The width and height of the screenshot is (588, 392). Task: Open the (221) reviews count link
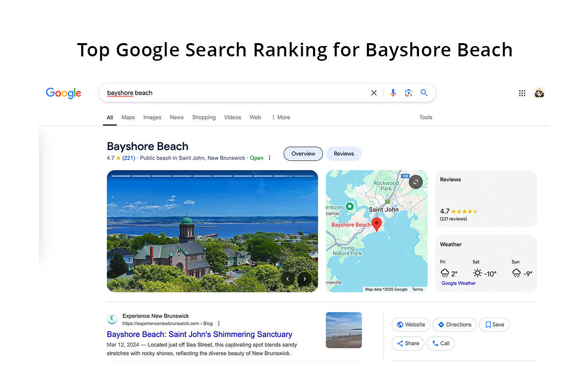pyautogui.click(x=129, y=158)
